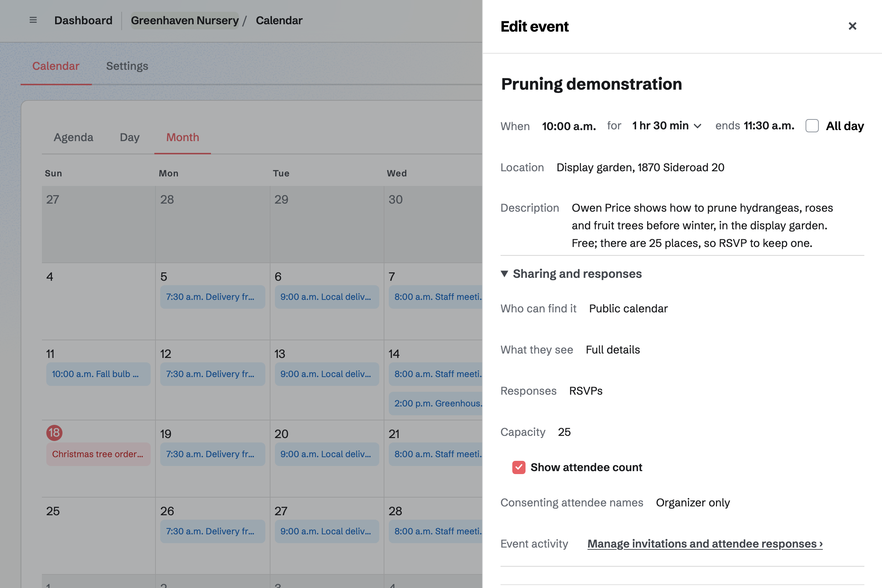Select the Sunday 25 day cell
Image resolution: width=882 pixels, height=588 pixels.
tap(98, 535)
